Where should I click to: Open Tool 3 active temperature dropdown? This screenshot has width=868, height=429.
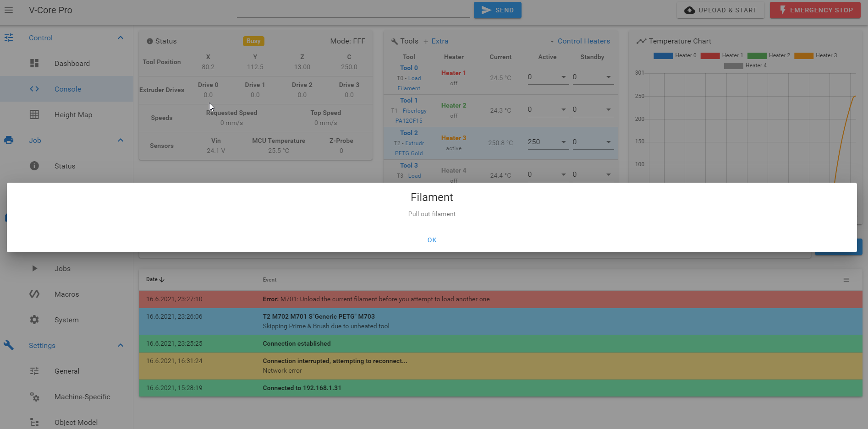pyautogui.click(x=564, y=174)
